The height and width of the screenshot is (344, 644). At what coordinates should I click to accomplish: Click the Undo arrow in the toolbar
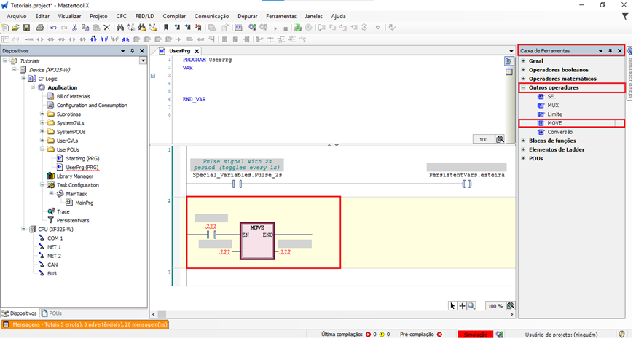tap(53, 28)
